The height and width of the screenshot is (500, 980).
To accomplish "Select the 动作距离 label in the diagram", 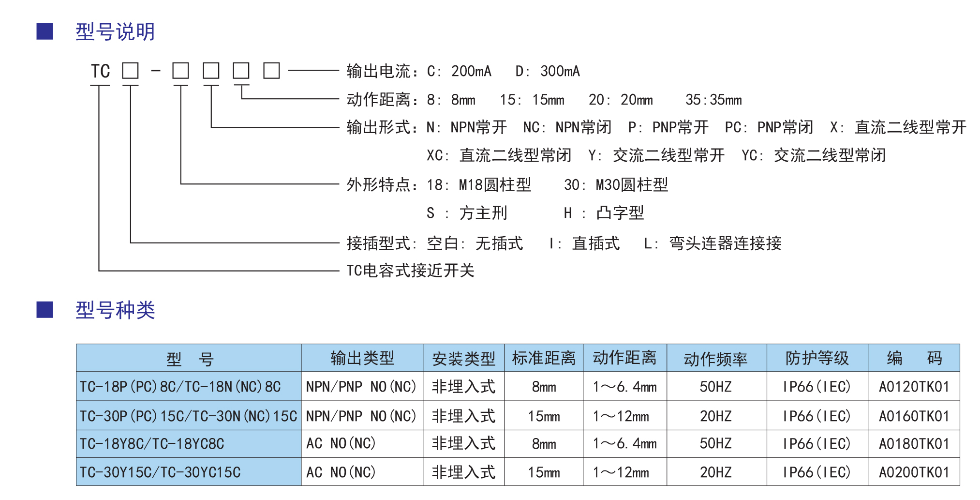I will [x=382, y=100].
